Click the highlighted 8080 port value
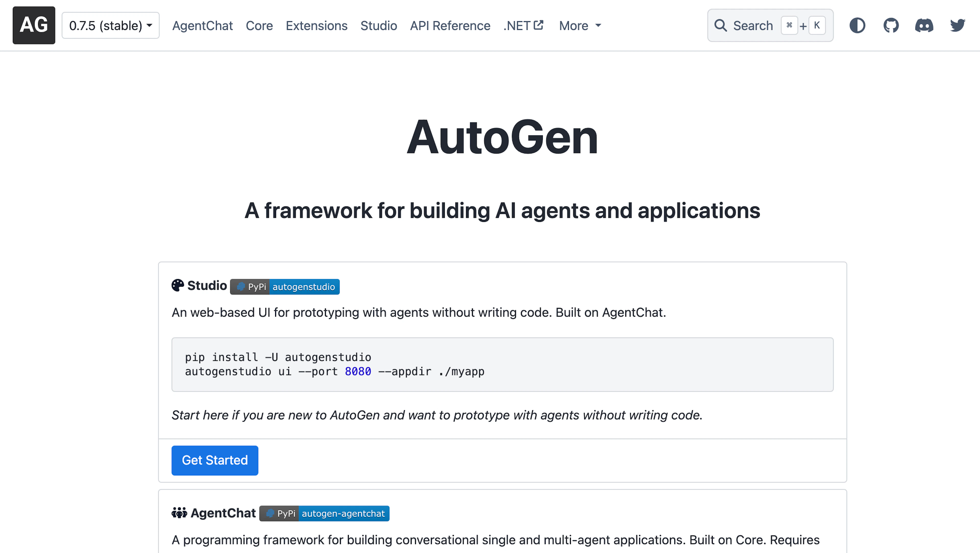The image size is (980, 553). pos(357,371)
